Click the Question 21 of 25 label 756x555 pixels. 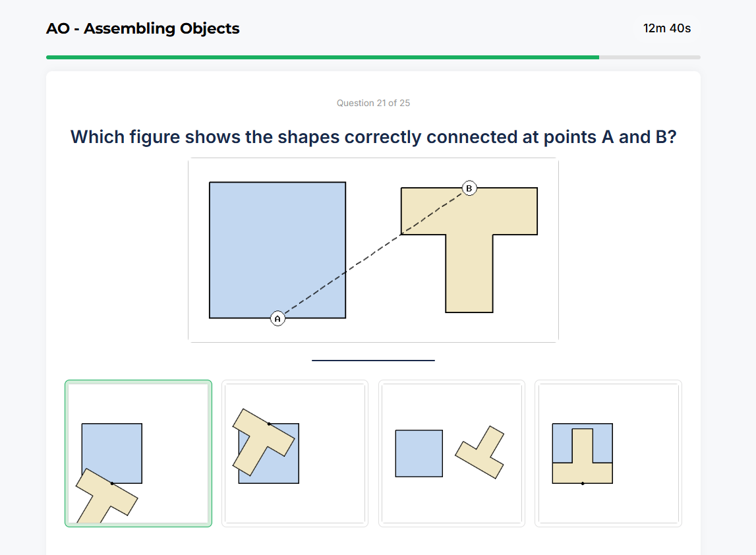[373, 103]
